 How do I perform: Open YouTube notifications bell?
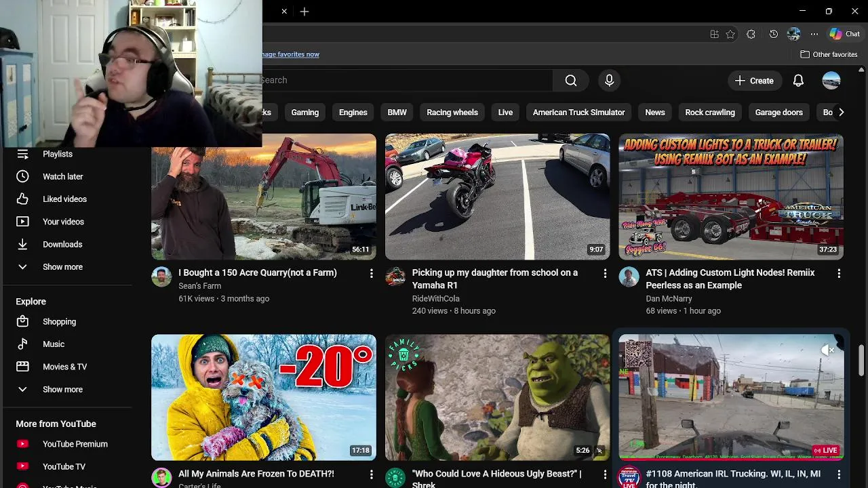click(x=798, y=81)
